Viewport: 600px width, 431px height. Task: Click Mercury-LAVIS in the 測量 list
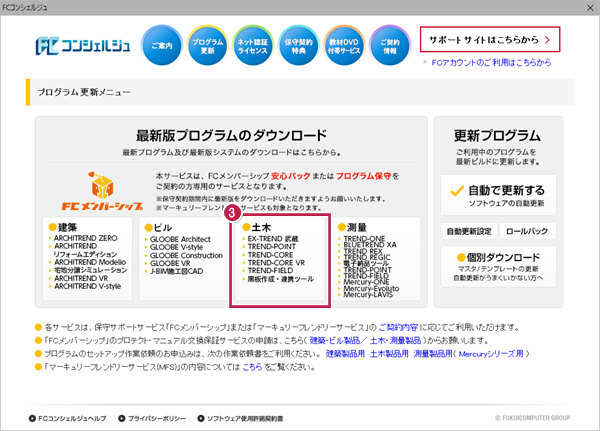368,295
